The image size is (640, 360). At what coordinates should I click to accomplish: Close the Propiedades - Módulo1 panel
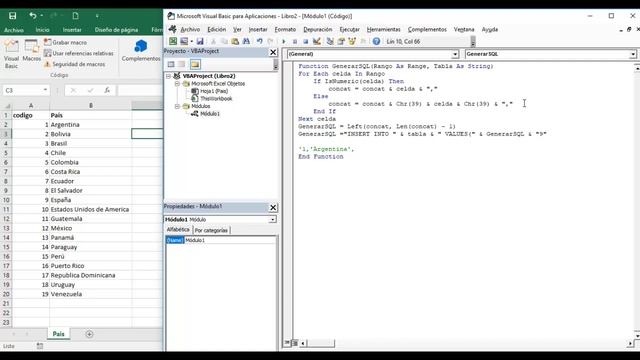[273, 207]
